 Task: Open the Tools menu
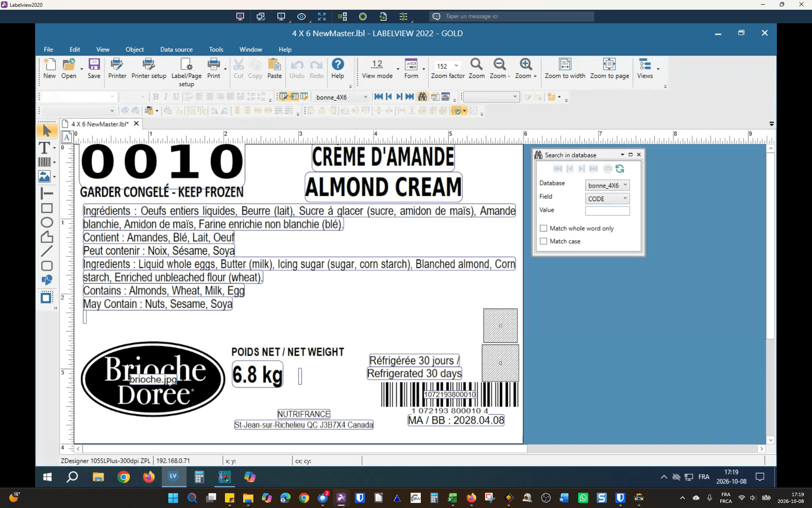pos(216,50)
